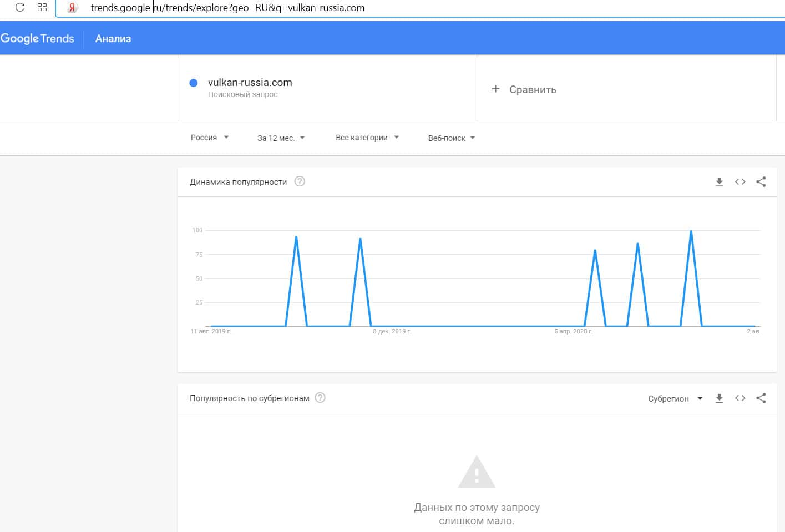Viewport: 785px width, 532px height.
Task: Open the Анализ section
Action: 113,39
